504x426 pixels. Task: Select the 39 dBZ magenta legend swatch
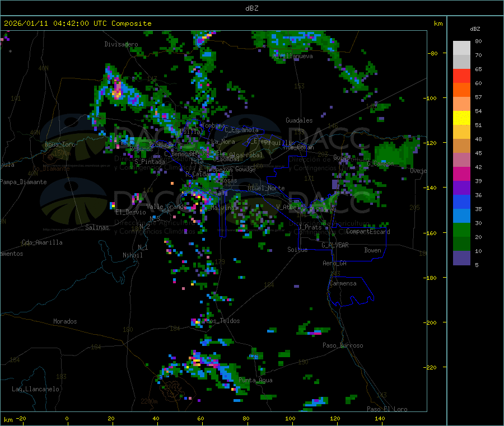point(461,174)
